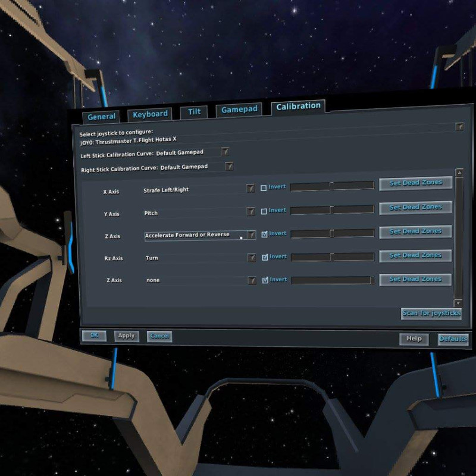Open Help
This screenshot has width=476, height=476.
pos(414,339)
